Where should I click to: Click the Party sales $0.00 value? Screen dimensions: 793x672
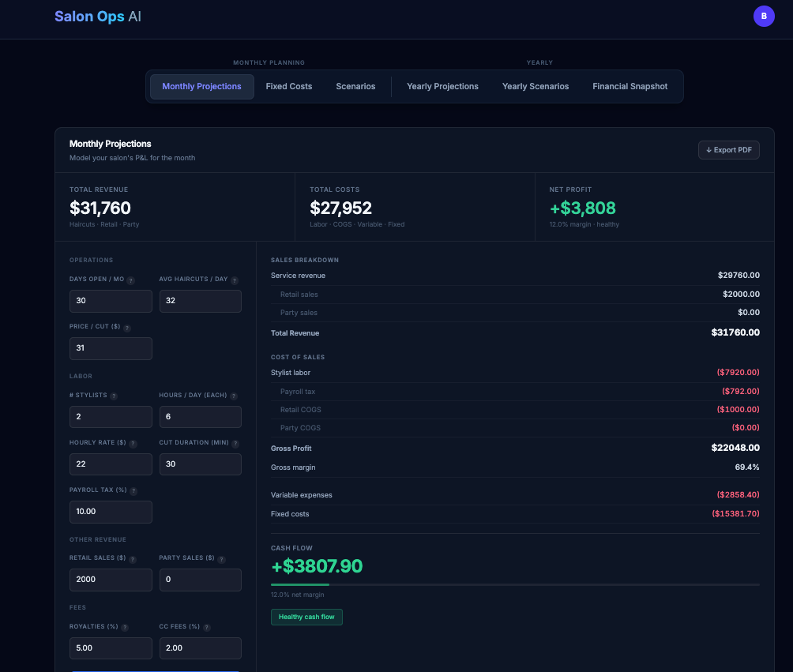click(x=749, y=312)
